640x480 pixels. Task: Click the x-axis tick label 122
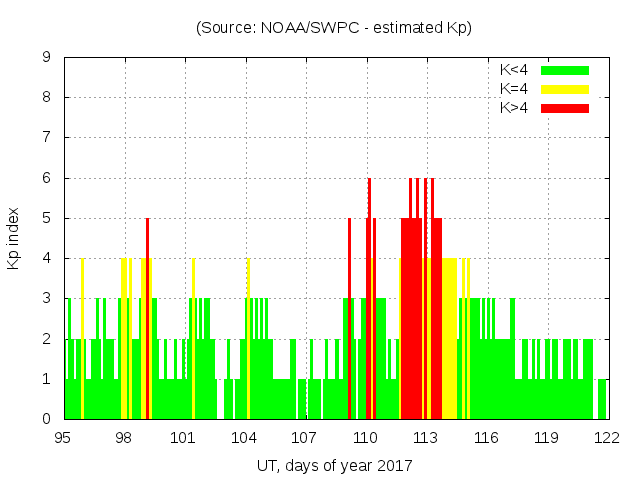pos(606,438)
